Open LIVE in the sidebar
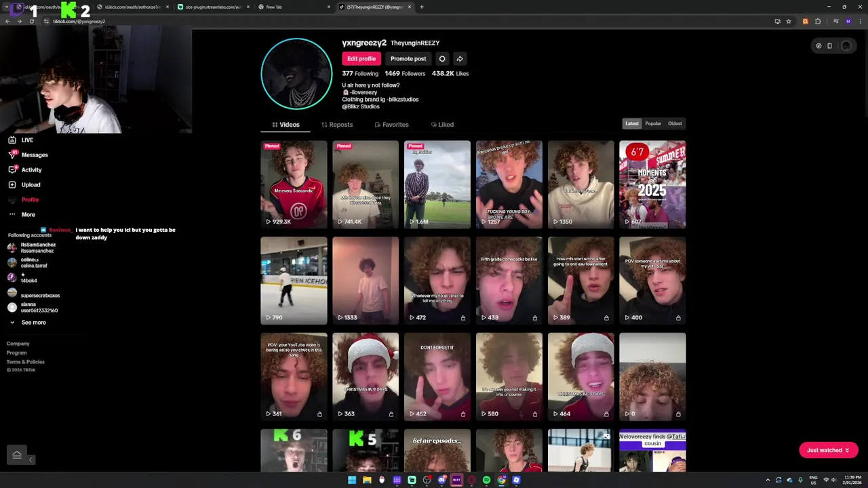This screenshot has height=488, width=868. (x=20, y=140)
